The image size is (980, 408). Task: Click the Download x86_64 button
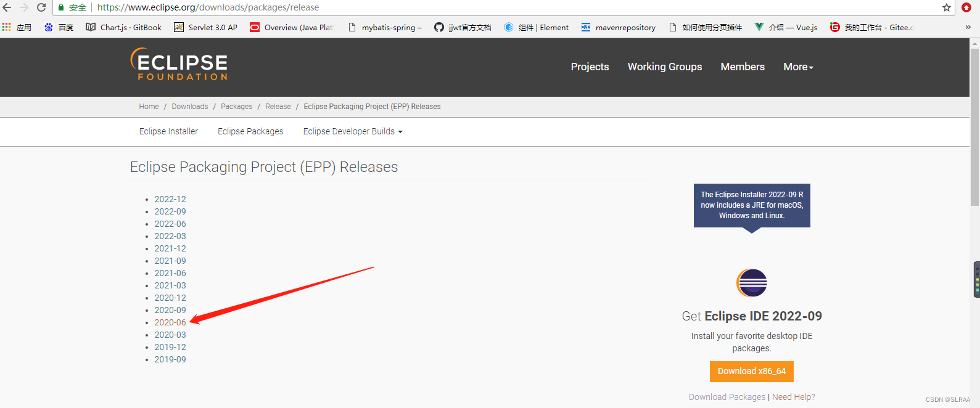(x=752, y=372)
